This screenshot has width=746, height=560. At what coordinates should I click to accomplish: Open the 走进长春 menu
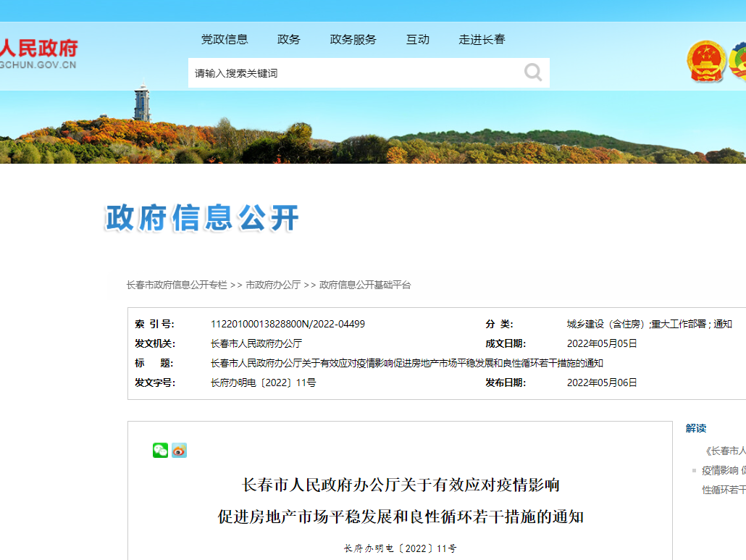(x=482, y=40)
